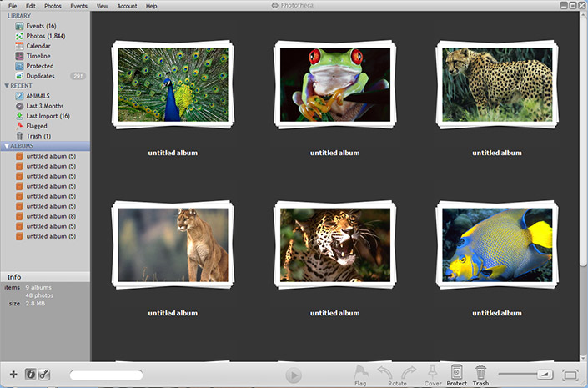This screenshot has height=388, width=588.
Task: Click the Trash toolbar icon
Action: click(480, 375)
